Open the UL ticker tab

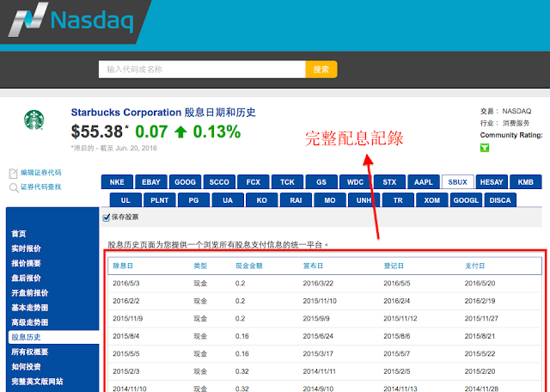click(125, 200)
